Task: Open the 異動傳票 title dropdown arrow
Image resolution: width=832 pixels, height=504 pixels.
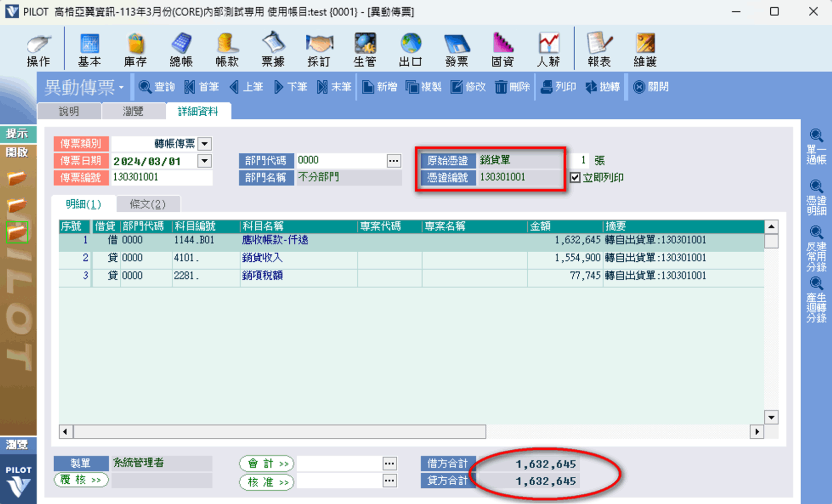Action: pyautogui.click(x=121, y=88)
